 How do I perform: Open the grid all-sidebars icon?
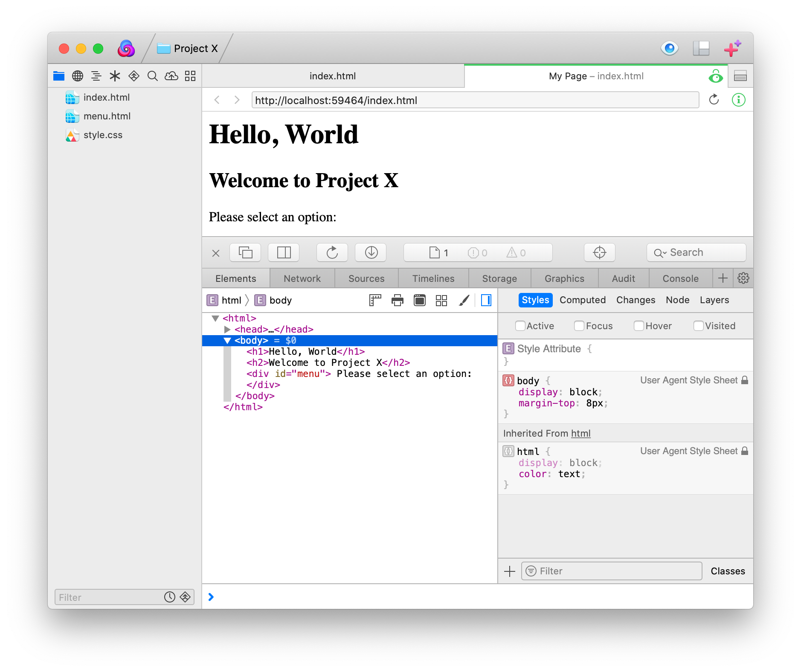point(190,76)
